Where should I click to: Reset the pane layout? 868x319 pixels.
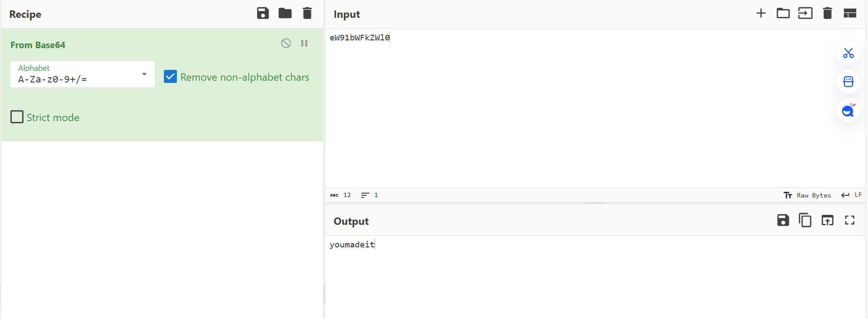850,13
